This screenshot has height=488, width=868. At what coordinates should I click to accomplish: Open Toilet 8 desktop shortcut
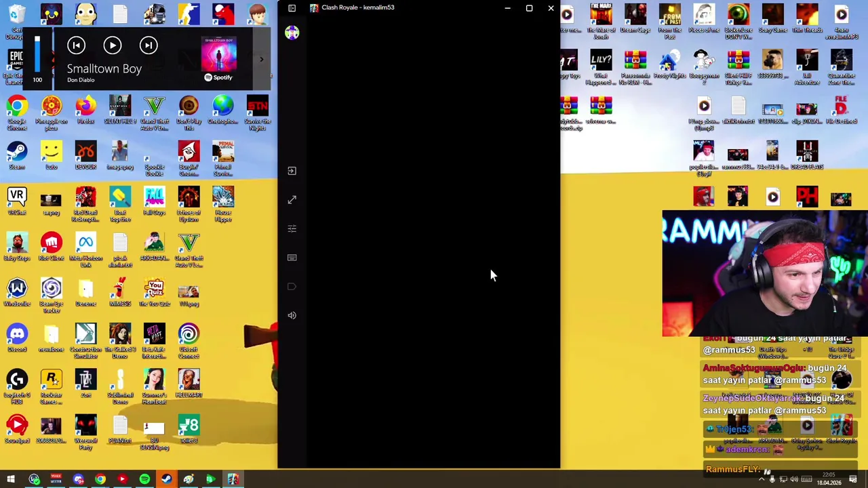[x=189, y=429]
